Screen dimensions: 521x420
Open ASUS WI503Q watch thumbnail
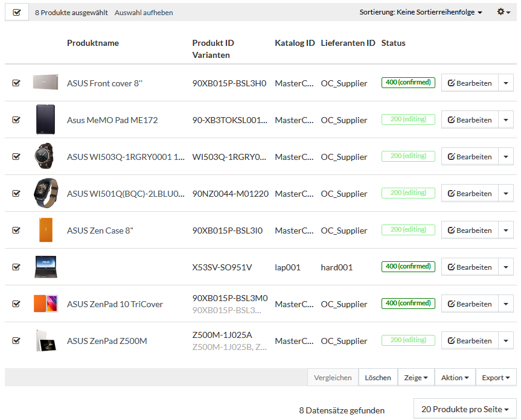44,156
